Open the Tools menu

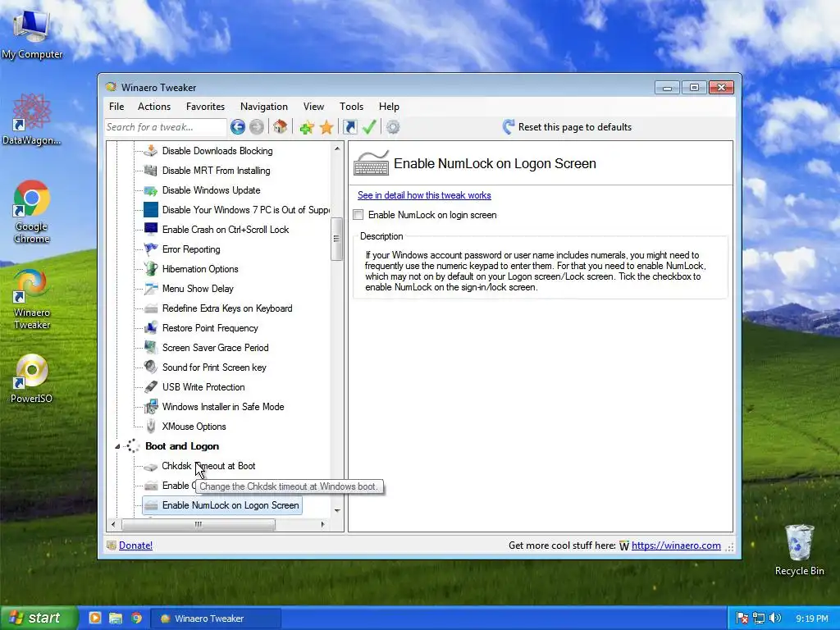pos(351,107)
